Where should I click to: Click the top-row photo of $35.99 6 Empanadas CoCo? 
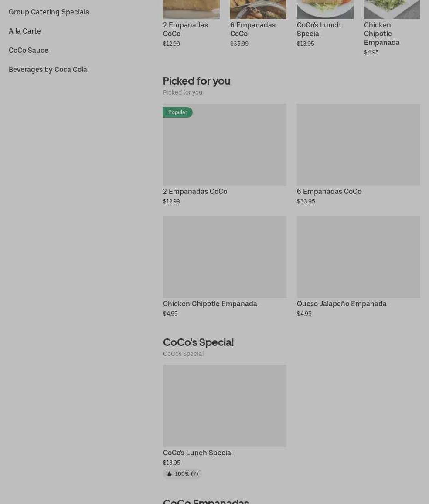click(258, 9)
